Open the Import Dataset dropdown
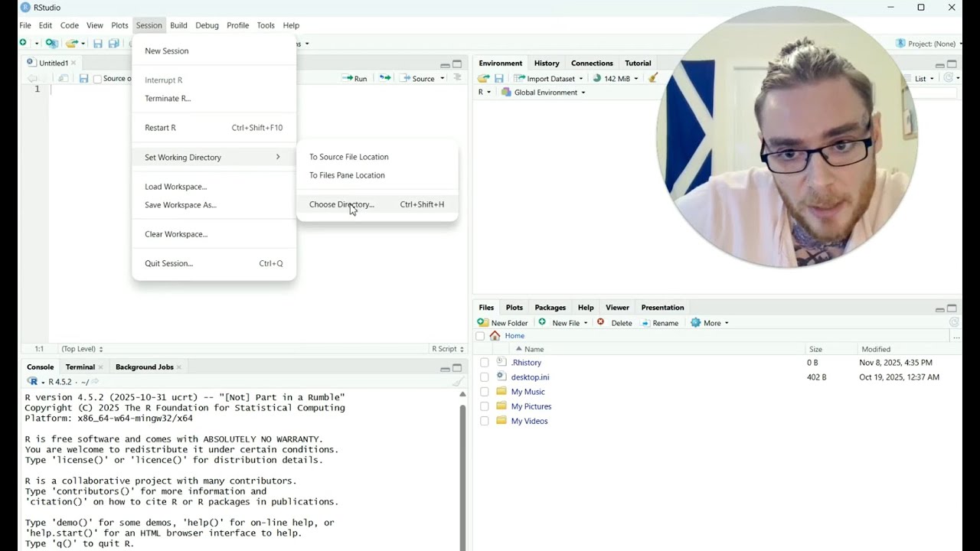Viewport: 980px width, 551px height. pos(548,78)
